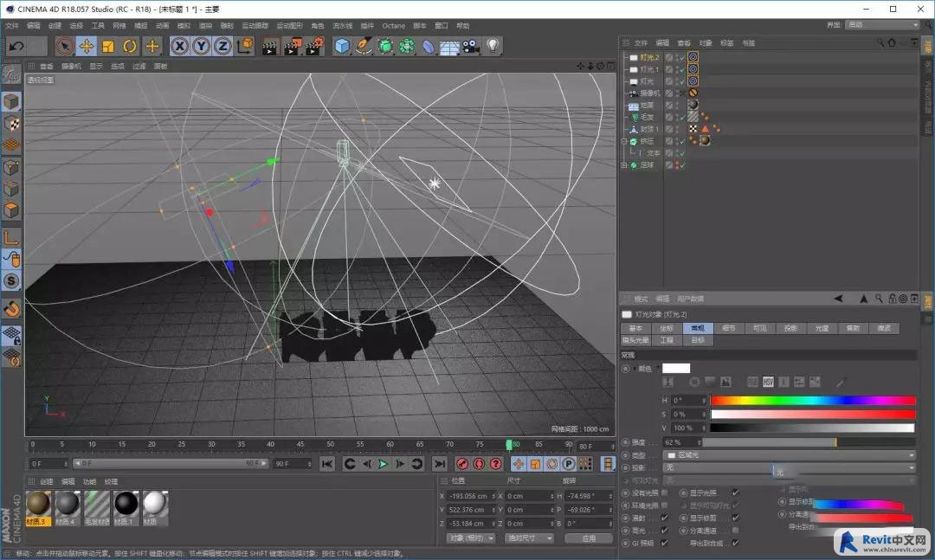Click the Polygons mode cube icon
Viewport: 935px width, 560px height.
pyautogui.click(x=11, y=210)
